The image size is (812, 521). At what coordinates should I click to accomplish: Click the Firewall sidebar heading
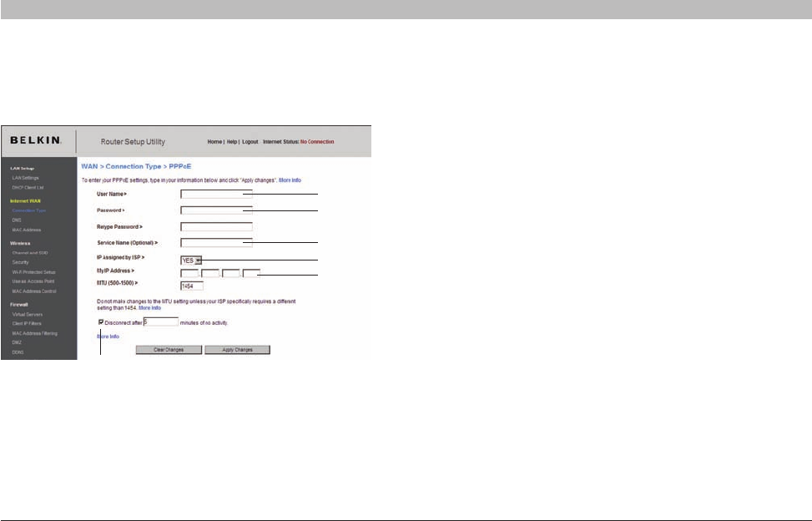(x=19, y=305)
